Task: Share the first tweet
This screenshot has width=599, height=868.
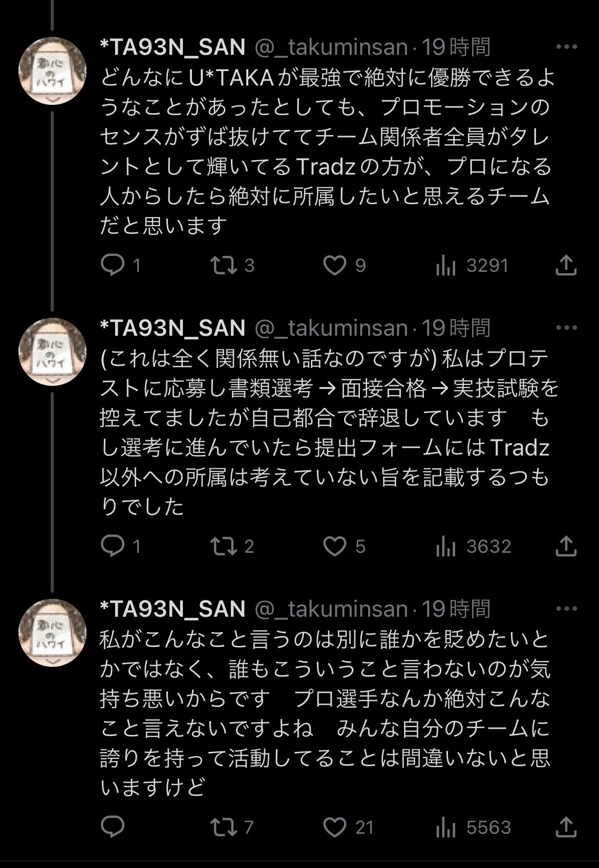Action: 566,265
